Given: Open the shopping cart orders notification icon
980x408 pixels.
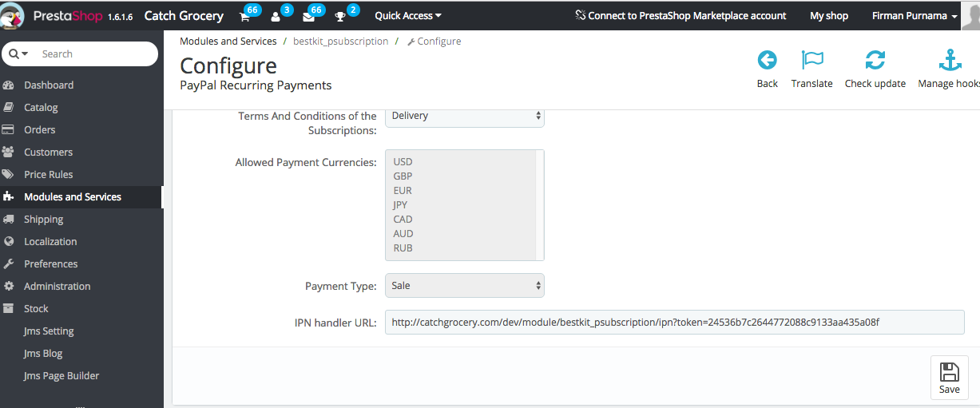Looking at the screenshot, I should point(245,17).
